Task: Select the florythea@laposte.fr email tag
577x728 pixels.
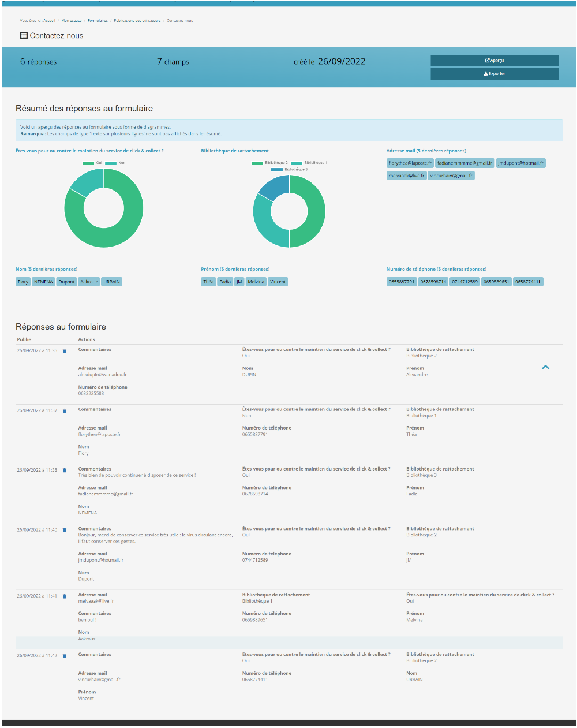Action: (x=410, y=163)
